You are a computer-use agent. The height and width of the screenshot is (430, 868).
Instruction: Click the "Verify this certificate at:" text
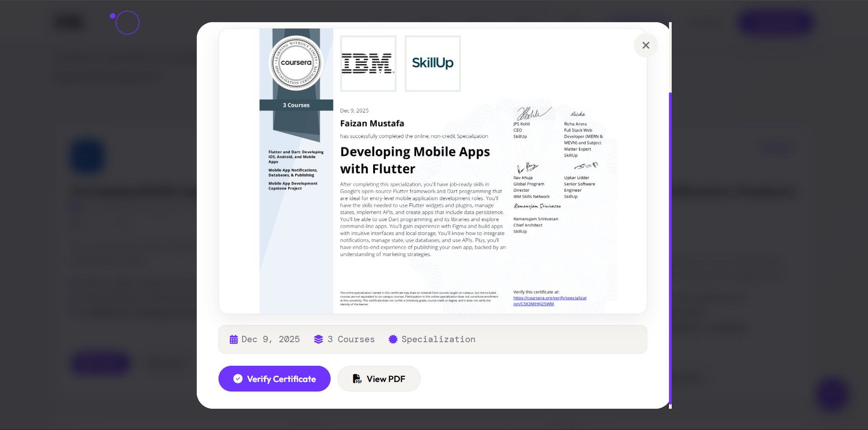click(536, 292)
